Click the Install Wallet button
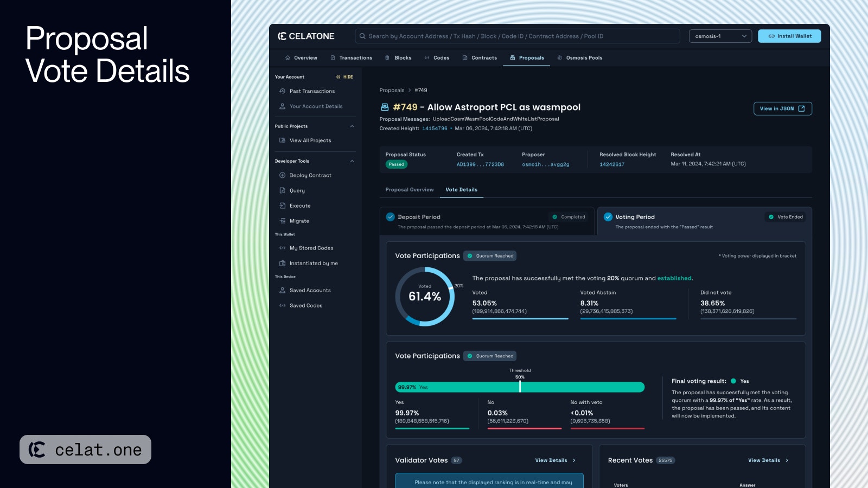This screenshot has width=868, height=488. (x=789, y=36)
